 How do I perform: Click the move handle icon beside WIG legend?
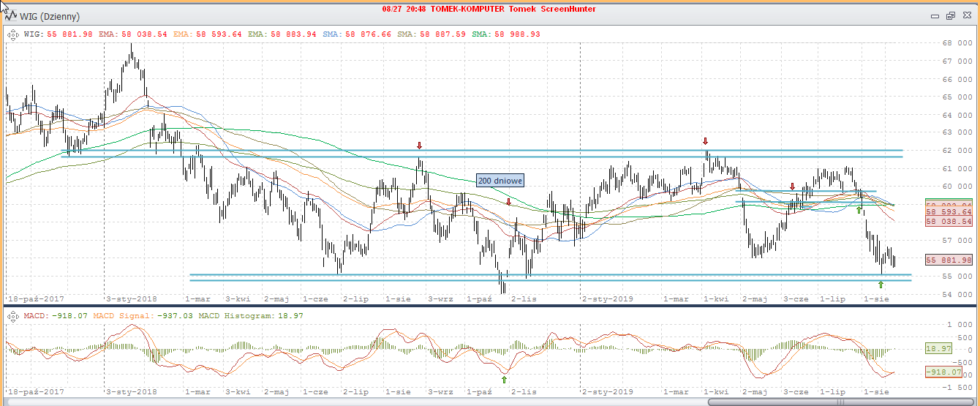(x=12, y=34)
